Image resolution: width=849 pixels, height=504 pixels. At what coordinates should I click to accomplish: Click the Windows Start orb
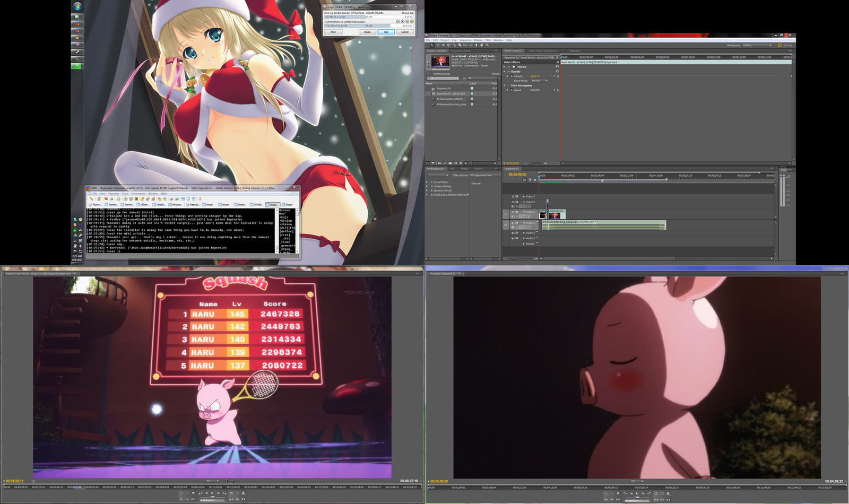[77, 6]
